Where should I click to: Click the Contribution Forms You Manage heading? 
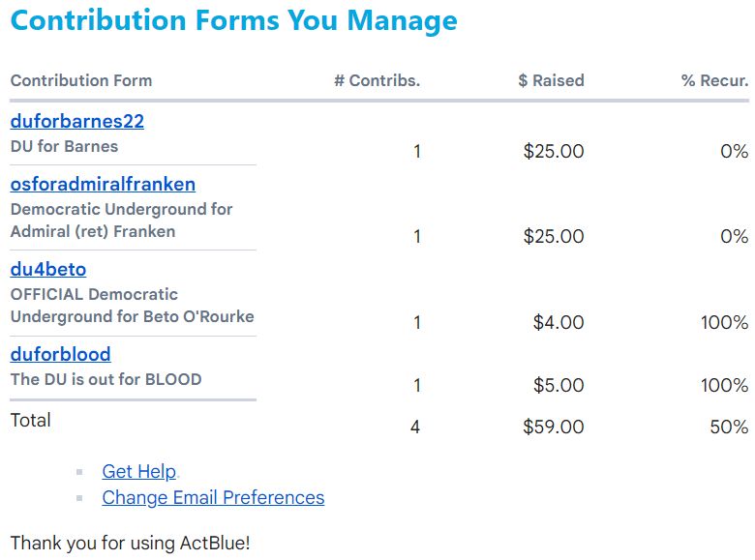234,20
